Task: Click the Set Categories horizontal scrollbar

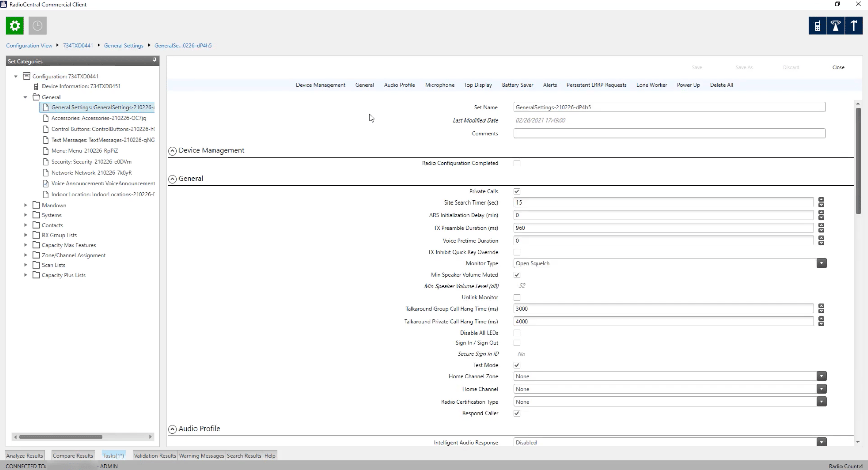Action: [x=61, y=437]
